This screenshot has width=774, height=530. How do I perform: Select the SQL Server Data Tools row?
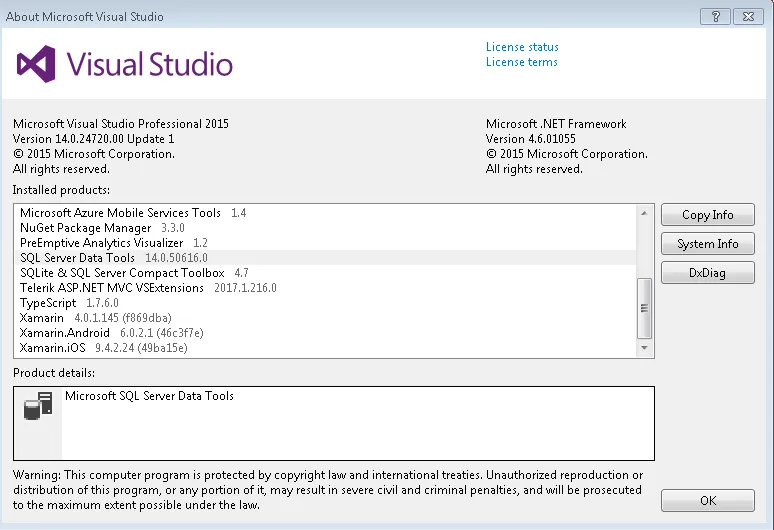(x=325, y=258)
